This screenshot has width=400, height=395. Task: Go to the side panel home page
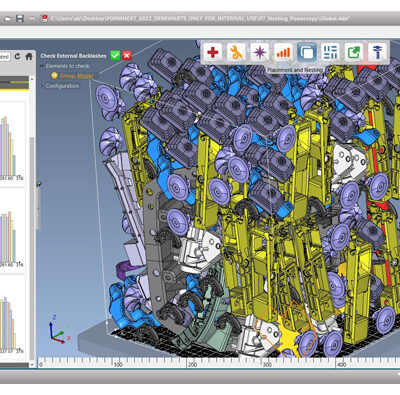click(29, 56)
